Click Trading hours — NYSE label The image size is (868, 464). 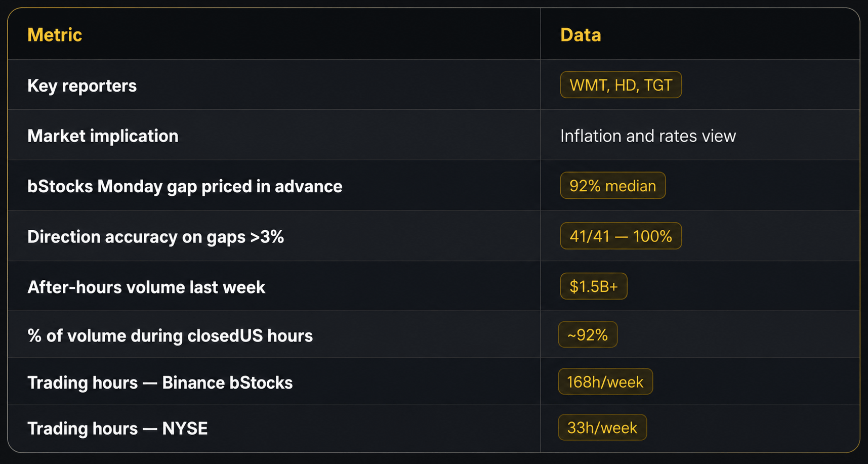point(117,429)
